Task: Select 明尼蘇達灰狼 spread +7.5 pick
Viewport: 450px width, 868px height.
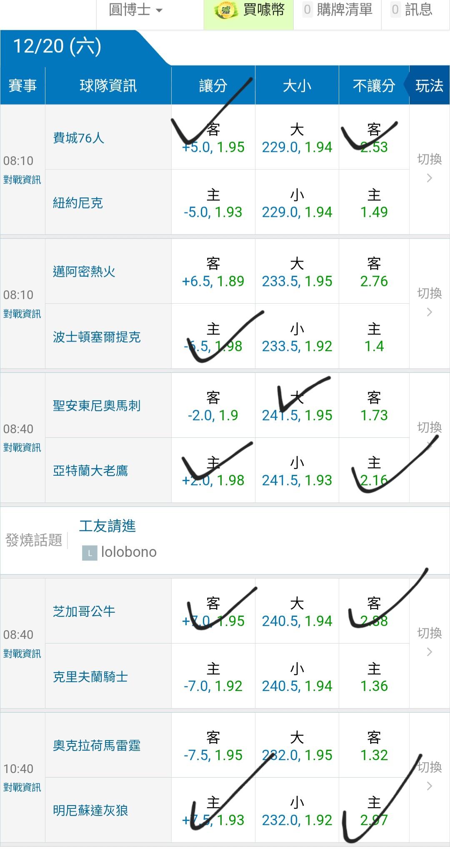Action: (213, 811)
